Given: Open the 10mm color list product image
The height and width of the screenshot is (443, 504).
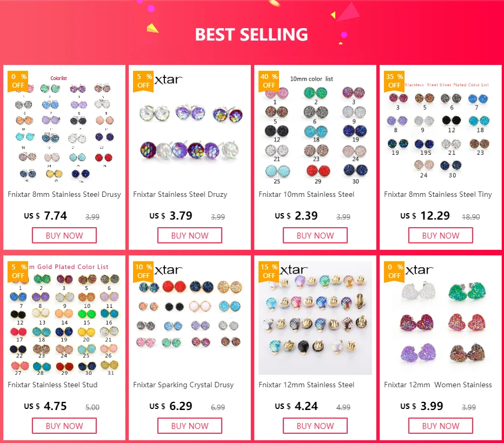Looking at the screenshot, I should (x=315, y=128).
